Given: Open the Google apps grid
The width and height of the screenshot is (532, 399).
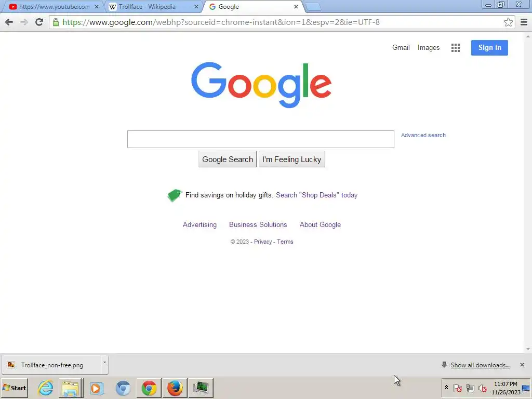Looking at the screenshot, I should [456, 48].
